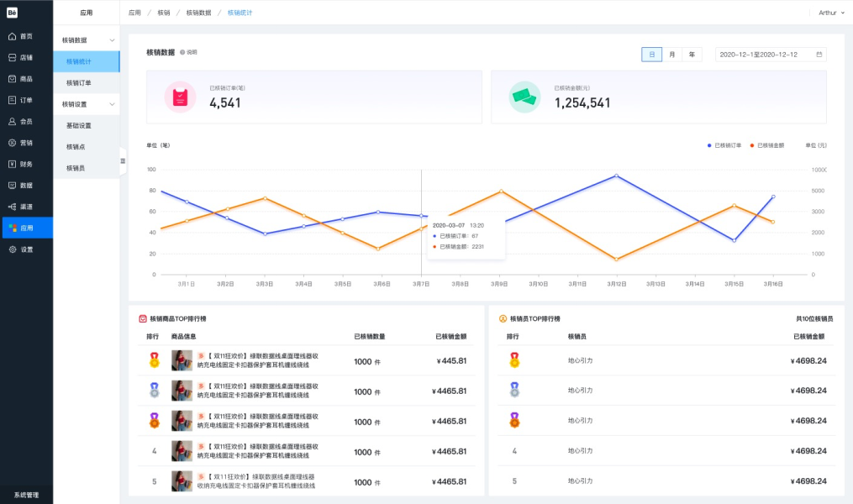853x504 pixels.
Task: Collapse the 核销设置 menu group
Action: 112,104
